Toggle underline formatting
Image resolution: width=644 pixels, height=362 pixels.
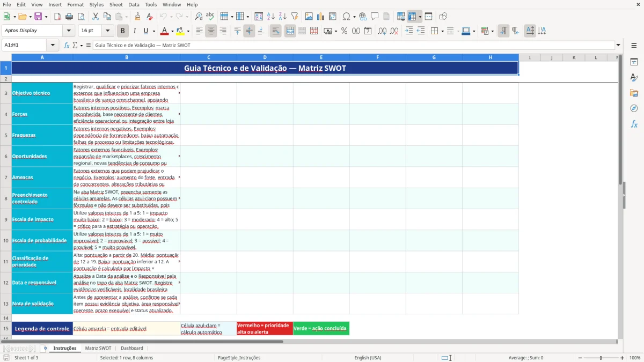tap(146, 31)
